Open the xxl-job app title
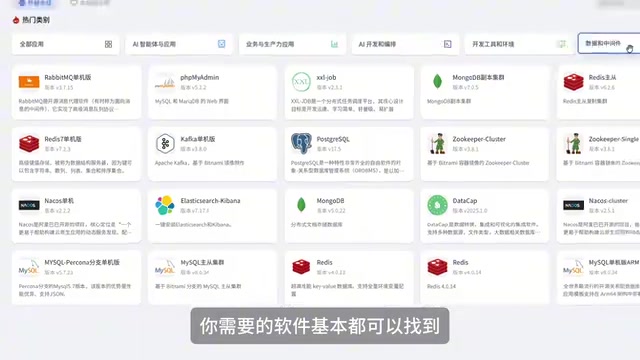Image resolution: width=640 pixels, height=360 pixels. [327, 77]
